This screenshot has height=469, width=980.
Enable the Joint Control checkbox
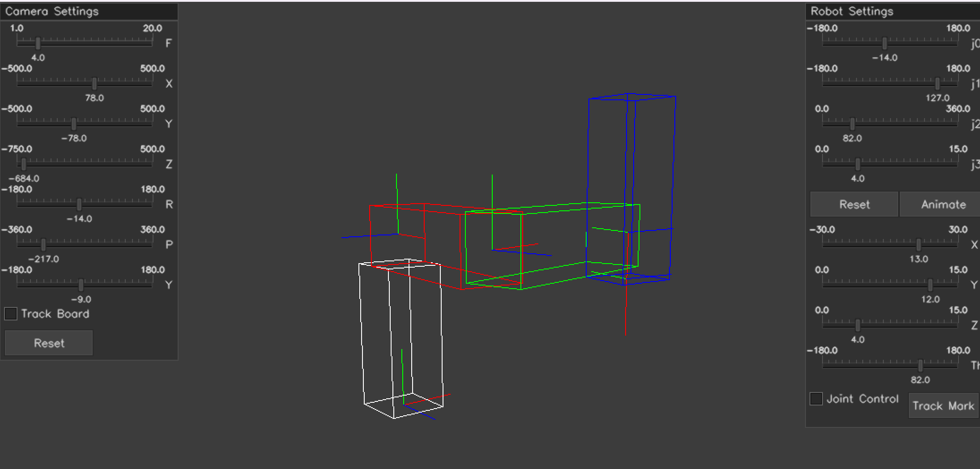coord(815,399)
